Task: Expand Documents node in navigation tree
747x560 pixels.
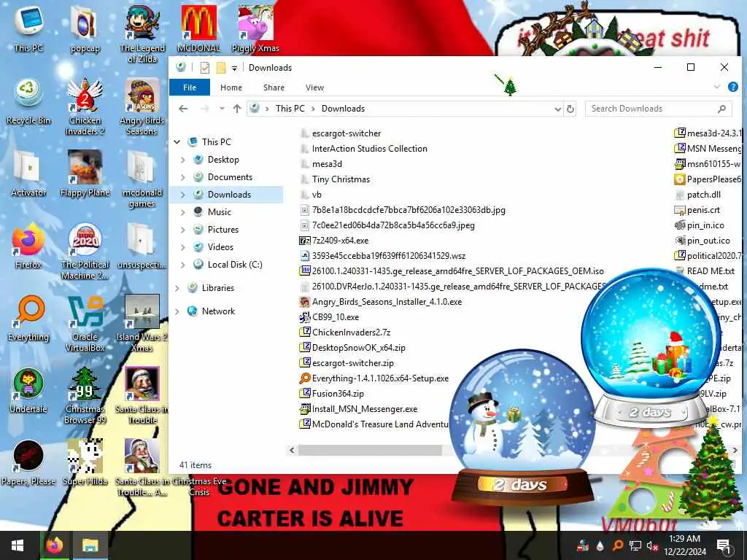Action: pyautogui.click(x=183, y=178)
